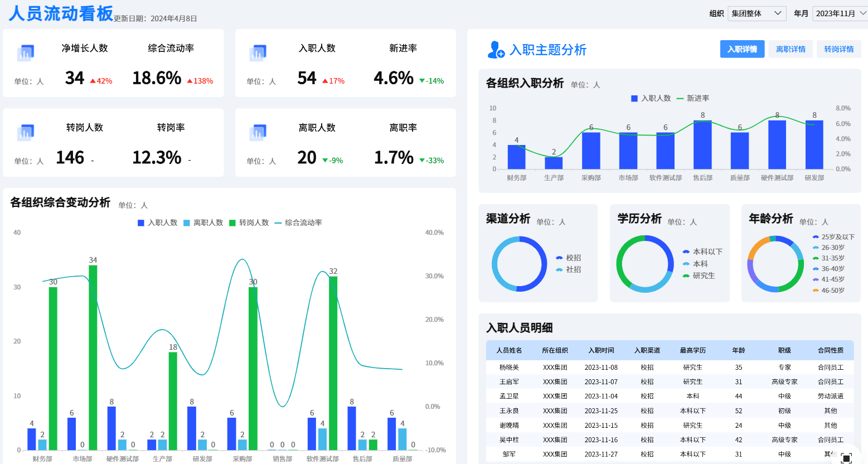Toggle 社招 legend in 渠道分析
This screenshot has width=868, height=464.
coord(569,269)
